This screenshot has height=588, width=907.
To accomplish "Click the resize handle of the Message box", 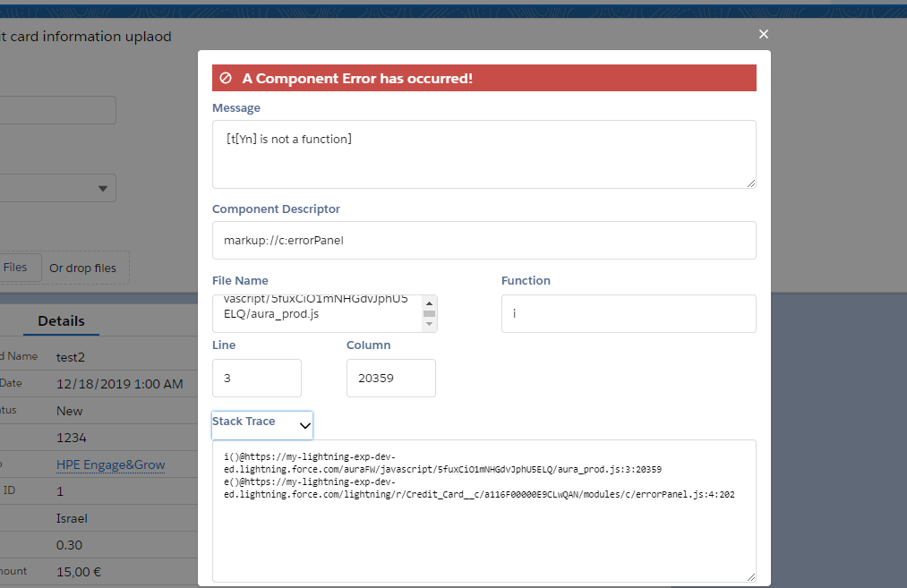I will point(750,183).
